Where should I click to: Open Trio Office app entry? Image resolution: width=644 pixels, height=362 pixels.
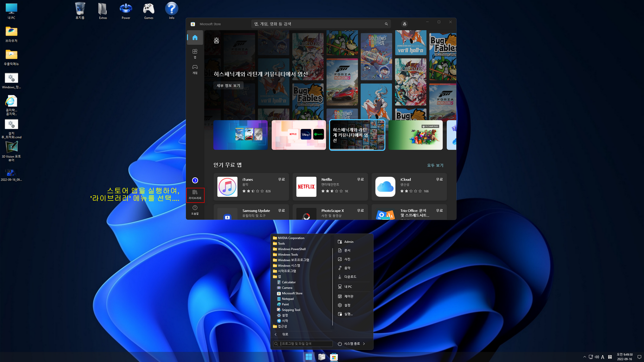409,212
